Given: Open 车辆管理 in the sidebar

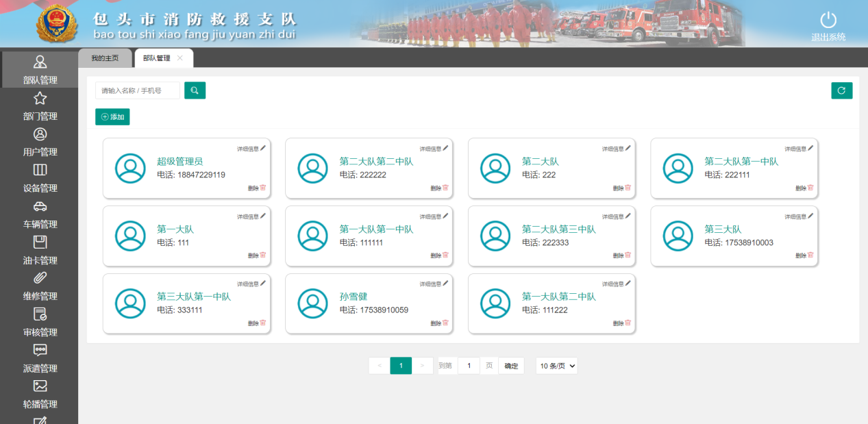Looking at the screenshot, I should [40, 214].
